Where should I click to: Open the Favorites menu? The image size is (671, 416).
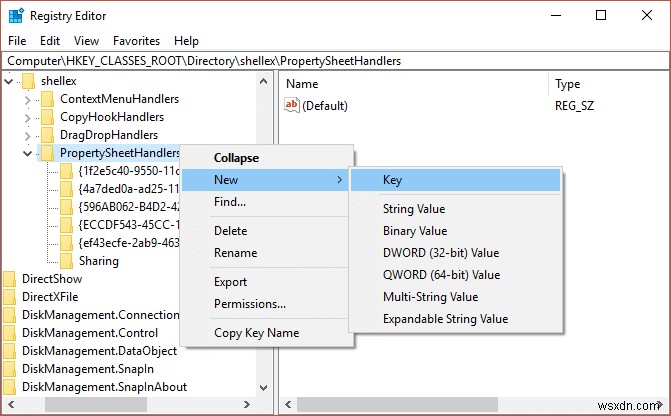[x=136, y=41]
